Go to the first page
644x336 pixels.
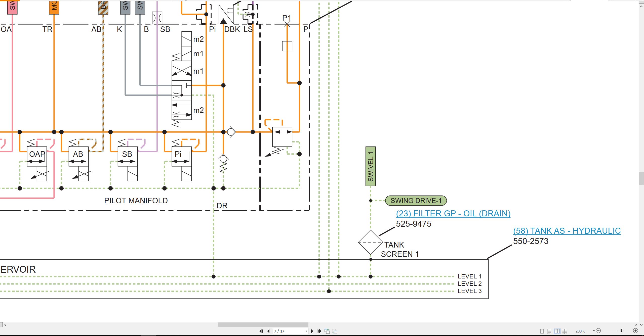point(261,331)
